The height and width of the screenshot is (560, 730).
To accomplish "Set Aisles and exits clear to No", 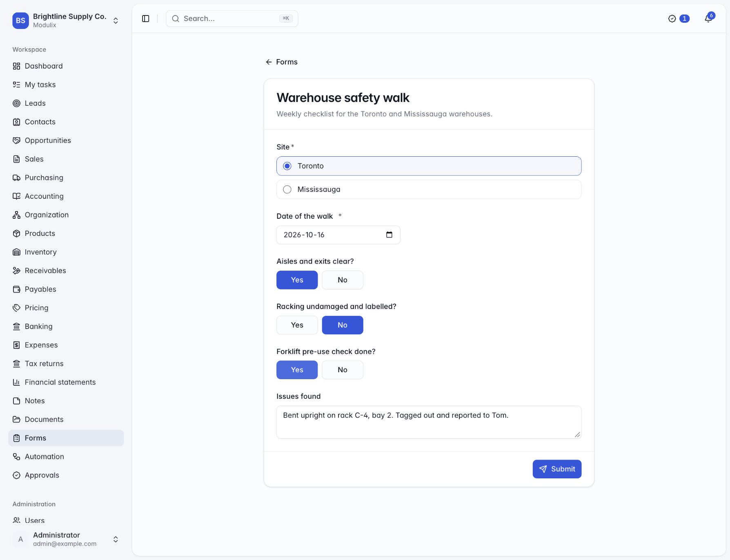I will [343, 280].
